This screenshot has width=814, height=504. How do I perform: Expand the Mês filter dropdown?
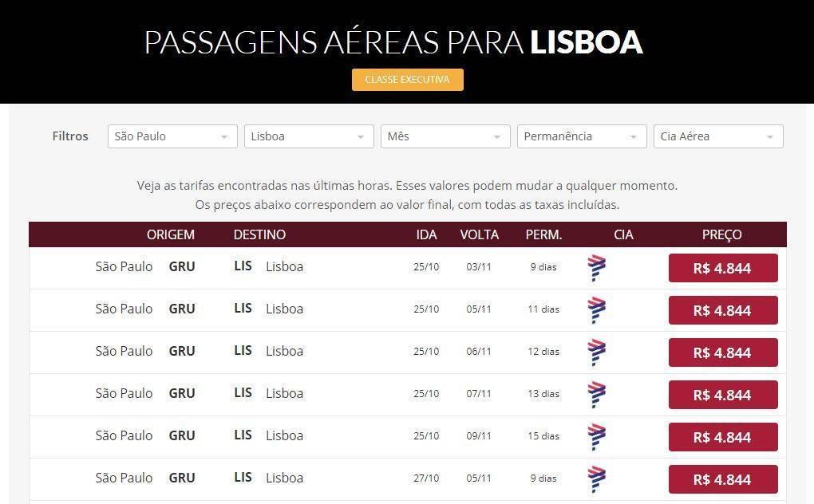(x=445, y=136)
